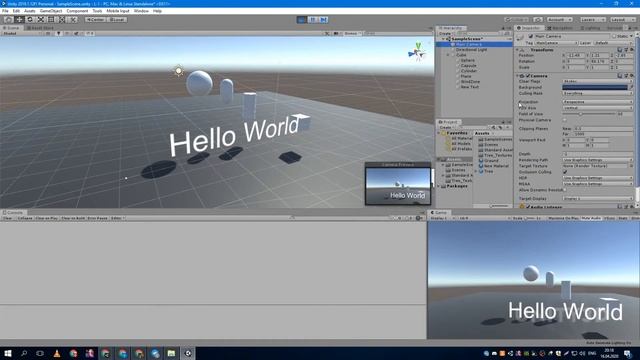Select the Transform tool in toolbar

pos(62,19)
